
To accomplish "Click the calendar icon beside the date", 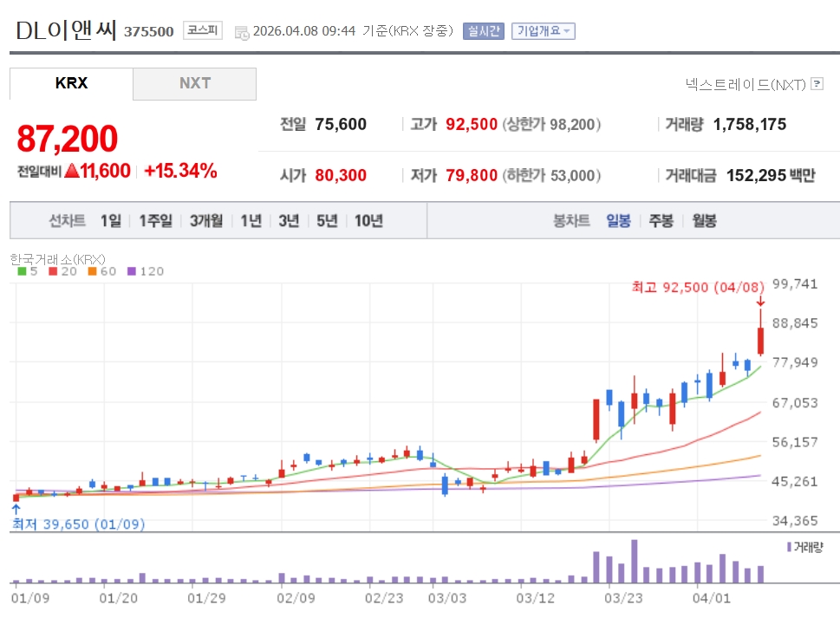I will (241, 31).
